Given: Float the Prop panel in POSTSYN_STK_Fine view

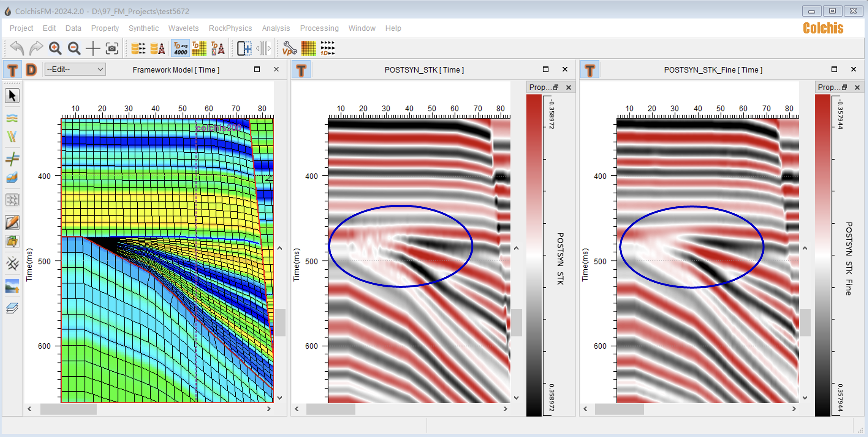Looking at the screenshot, I should (844, 87).
